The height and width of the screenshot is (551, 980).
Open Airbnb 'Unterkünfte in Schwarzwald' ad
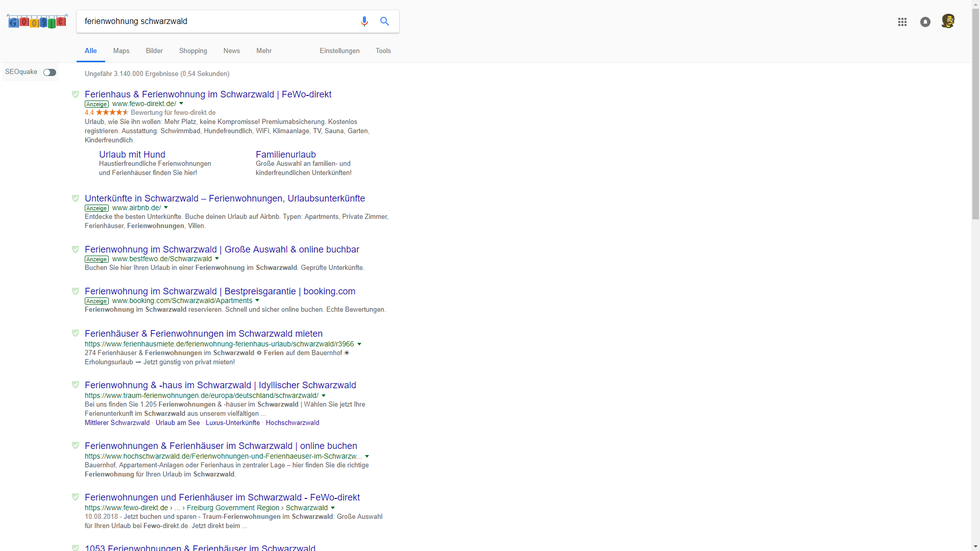tap(225, 198)
